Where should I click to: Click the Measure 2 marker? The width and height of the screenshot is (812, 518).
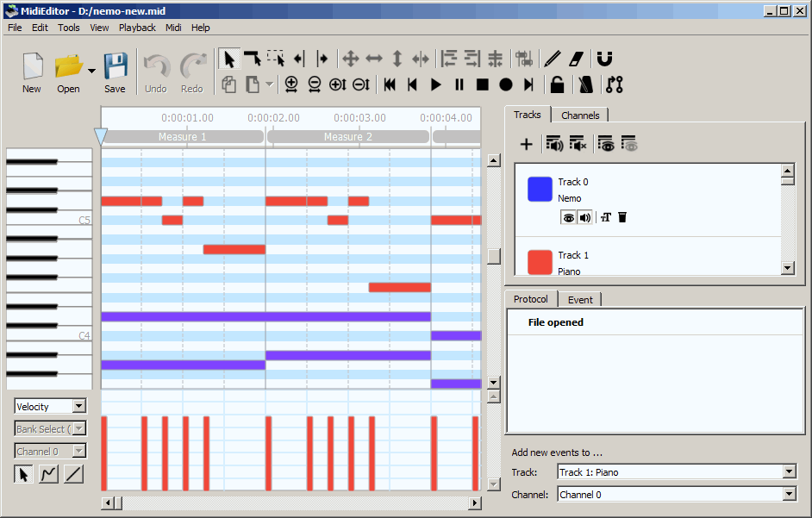coord(348,137)
